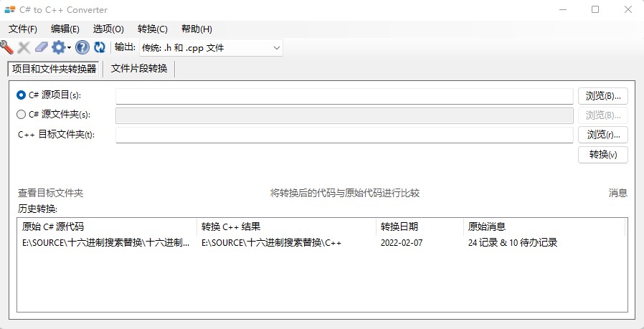This screenshot has height=329, width=644.
Task: Select the E:\SOURCE\十六进制搜索替换\十六进制... source cell
Action: [106, 243]
